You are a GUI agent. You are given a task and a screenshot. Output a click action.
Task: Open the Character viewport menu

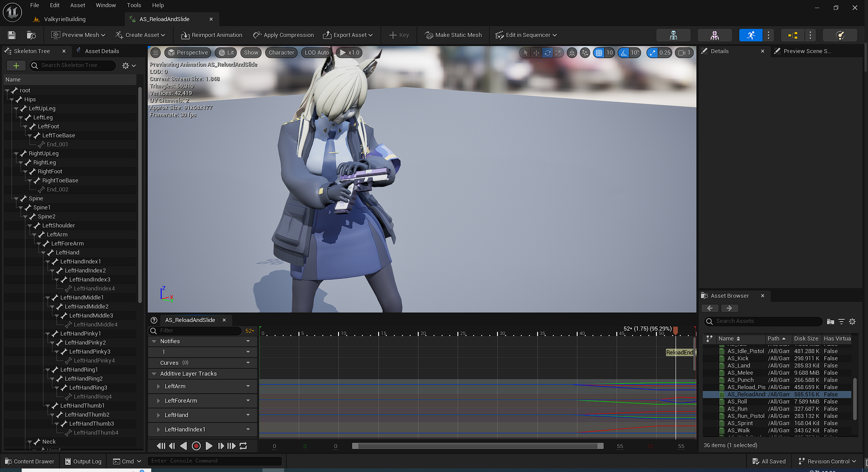(x=281, y=53)
